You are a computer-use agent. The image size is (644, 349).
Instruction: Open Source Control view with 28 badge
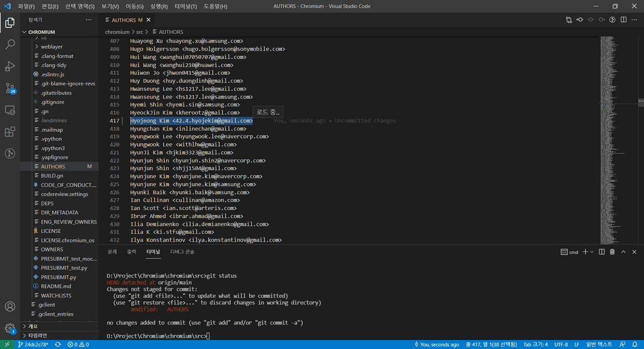(10, 88)
